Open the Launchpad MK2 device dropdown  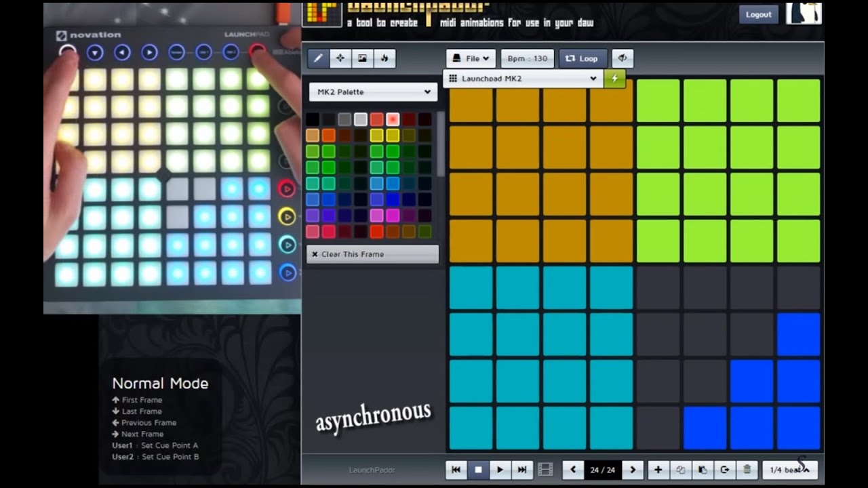point(523,79)
